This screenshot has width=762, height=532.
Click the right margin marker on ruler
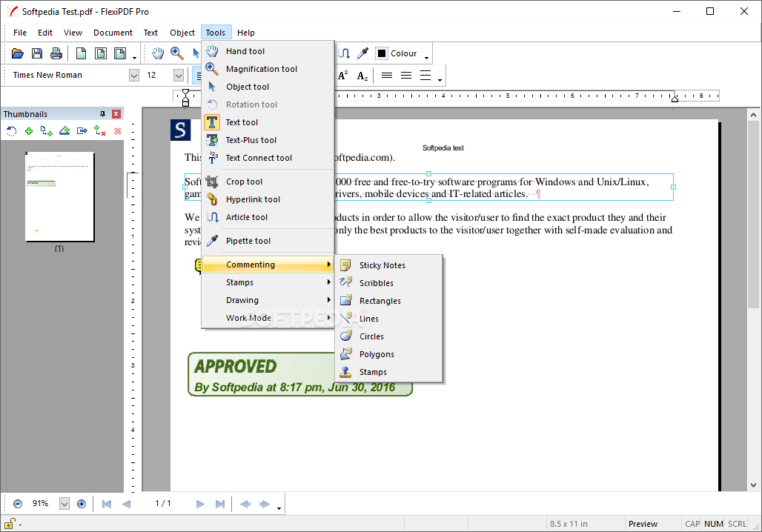(x=675, y=98)
